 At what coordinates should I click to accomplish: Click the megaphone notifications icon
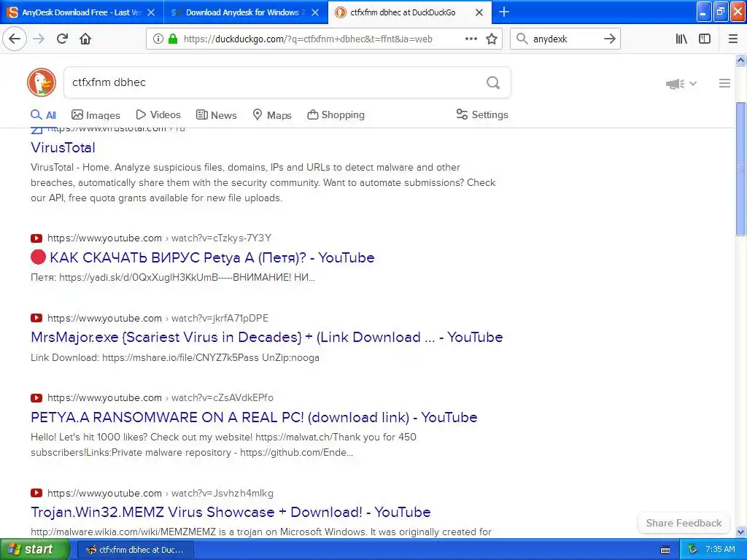pos(675,84)
